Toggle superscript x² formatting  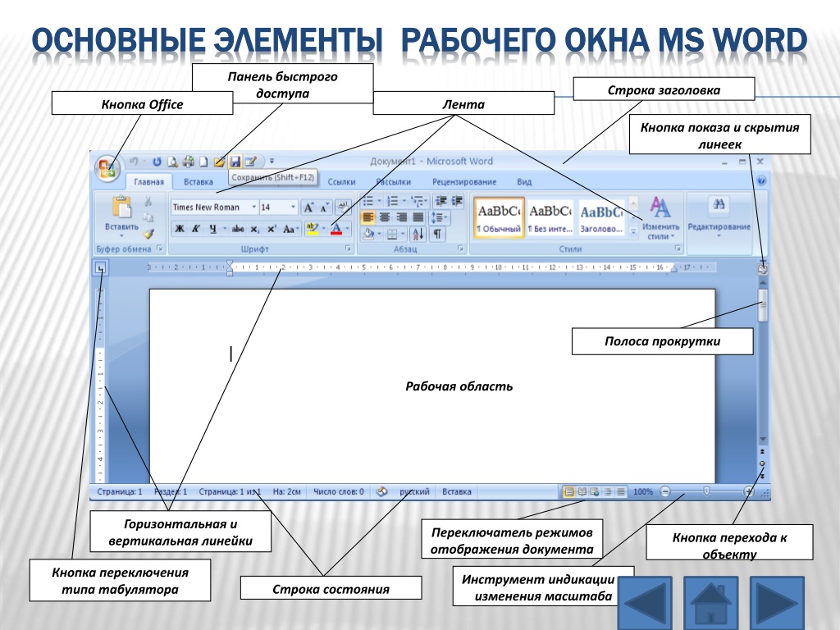click(x=272, y=229)
